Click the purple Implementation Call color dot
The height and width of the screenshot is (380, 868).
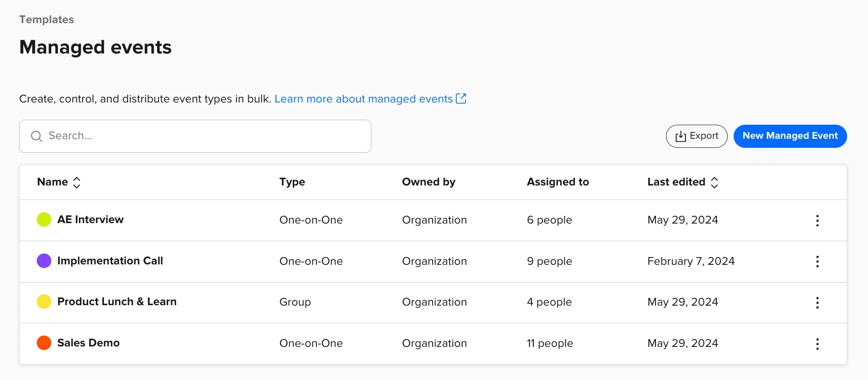pos(44,261)
